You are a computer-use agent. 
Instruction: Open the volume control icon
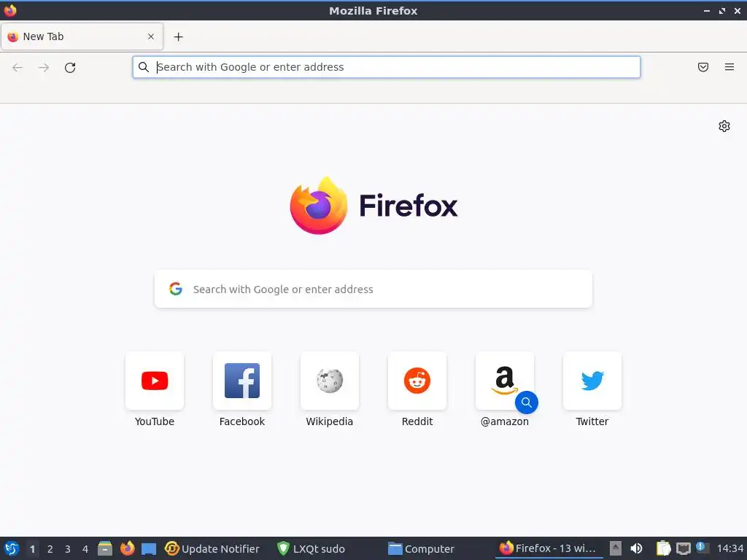click(636, 548)
